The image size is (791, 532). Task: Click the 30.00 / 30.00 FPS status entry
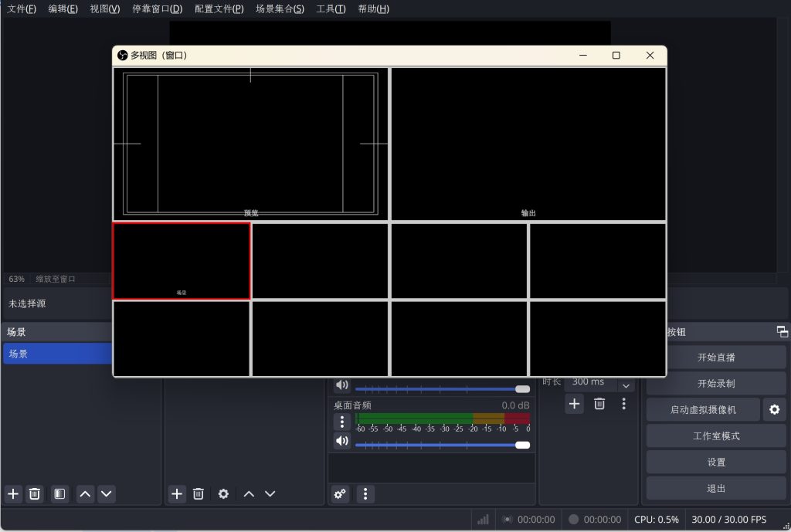pyautogui.click(x=729, y=520)
